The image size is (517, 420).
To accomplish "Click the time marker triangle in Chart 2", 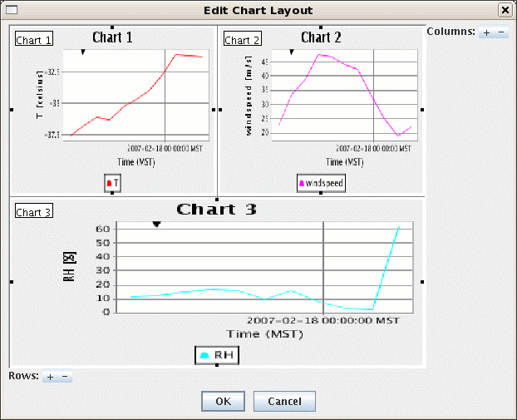I will coord(291,52).
